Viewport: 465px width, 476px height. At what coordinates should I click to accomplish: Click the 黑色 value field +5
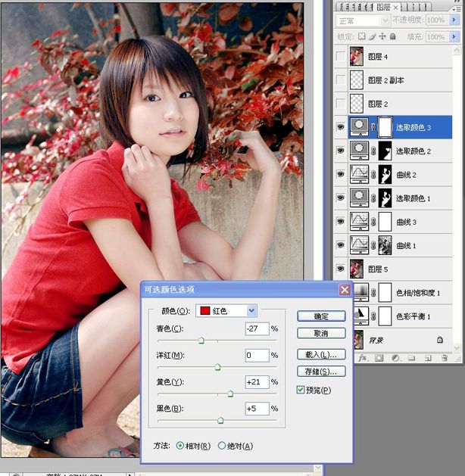[257, 409]
